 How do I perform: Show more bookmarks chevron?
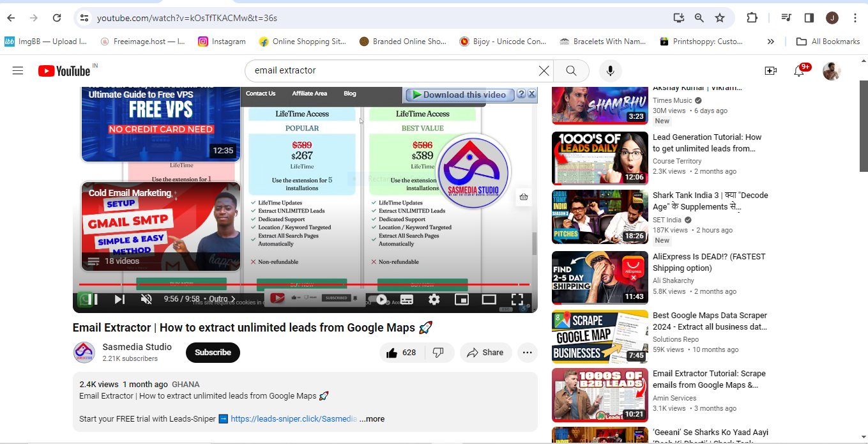click(x=771, y=42)
